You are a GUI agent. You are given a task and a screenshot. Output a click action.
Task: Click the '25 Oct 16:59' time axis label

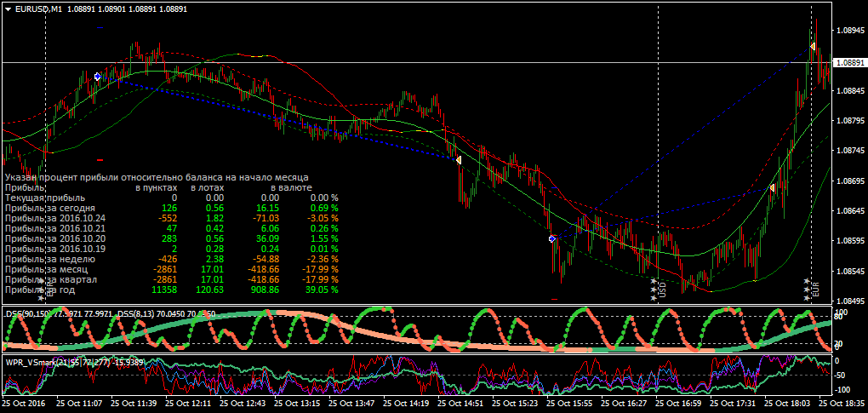pyautogui.click(x=679, y=404)
